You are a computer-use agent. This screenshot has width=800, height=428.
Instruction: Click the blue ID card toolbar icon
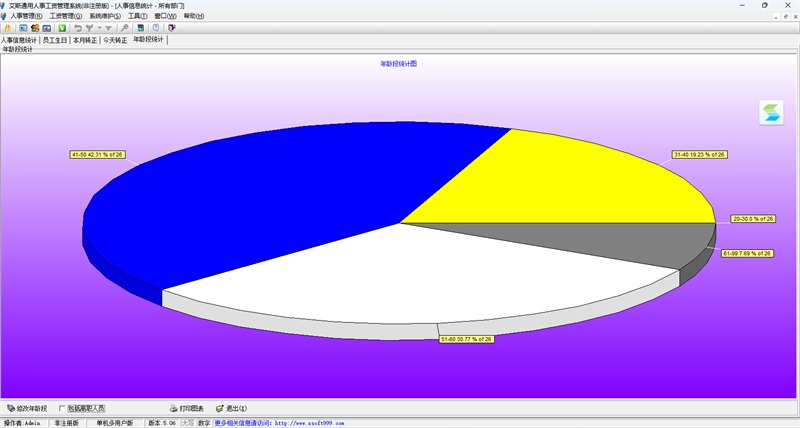point(47,28)
